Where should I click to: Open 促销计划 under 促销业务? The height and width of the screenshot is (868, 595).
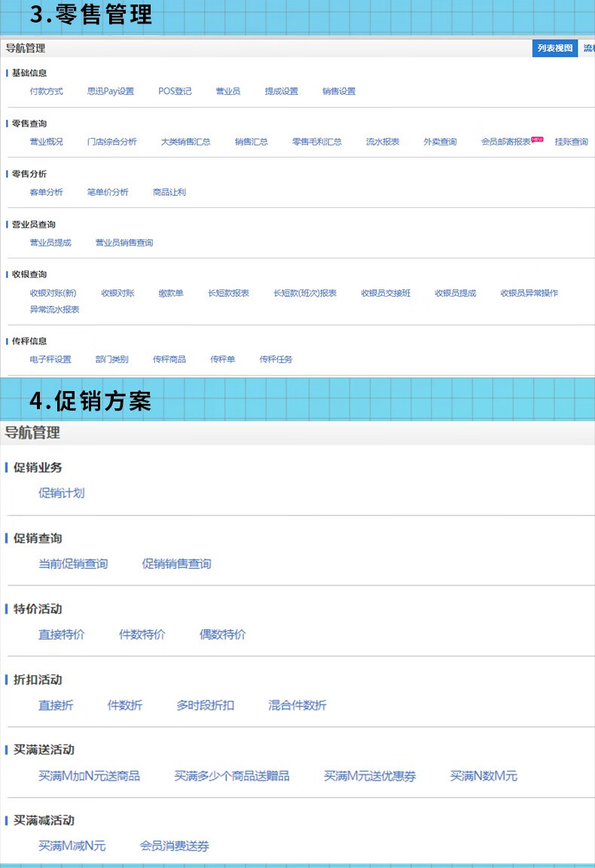tap(61, 494)
